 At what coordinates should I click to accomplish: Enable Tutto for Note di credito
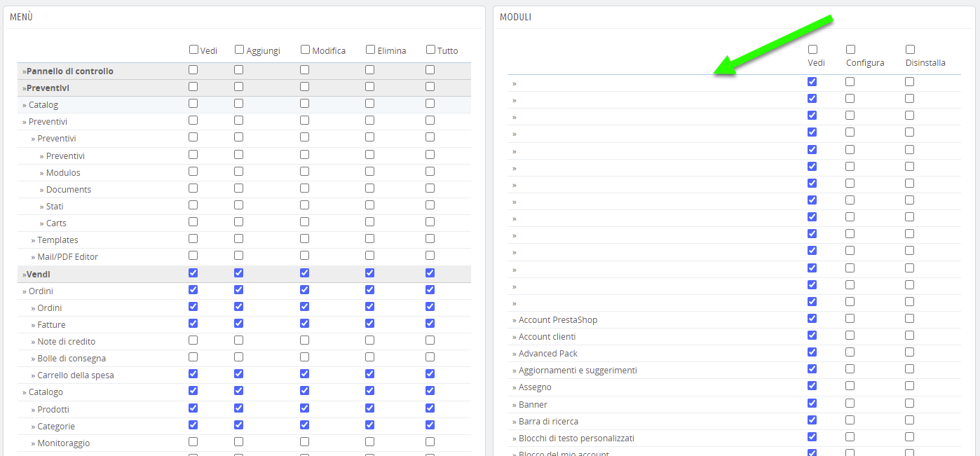[x=430, y=340]
